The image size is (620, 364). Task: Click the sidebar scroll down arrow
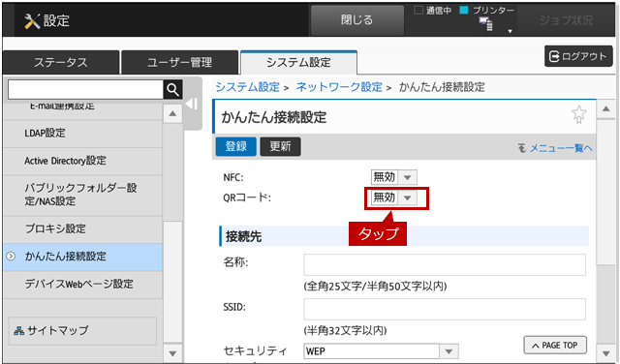tap(172, 353)
